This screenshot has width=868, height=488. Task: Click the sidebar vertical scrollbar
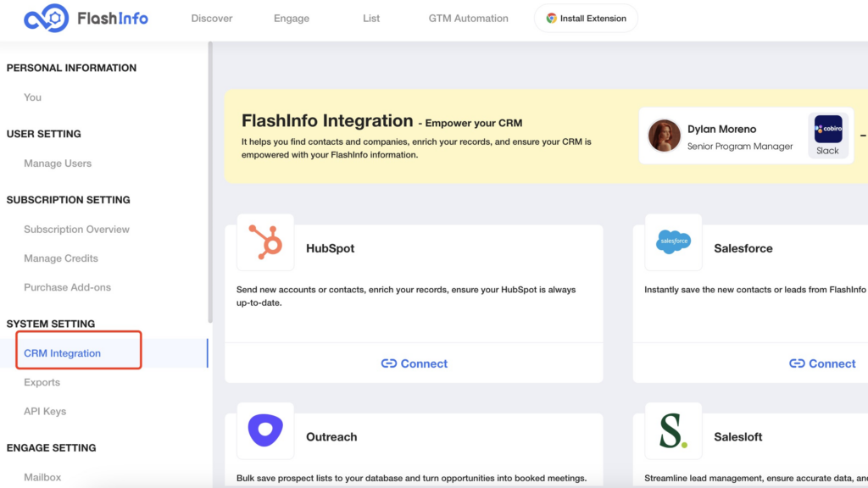coord(210,183)
